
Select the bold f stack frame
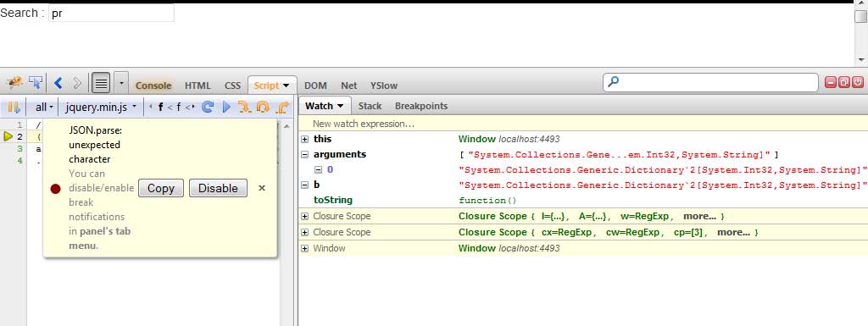[160, 108]
